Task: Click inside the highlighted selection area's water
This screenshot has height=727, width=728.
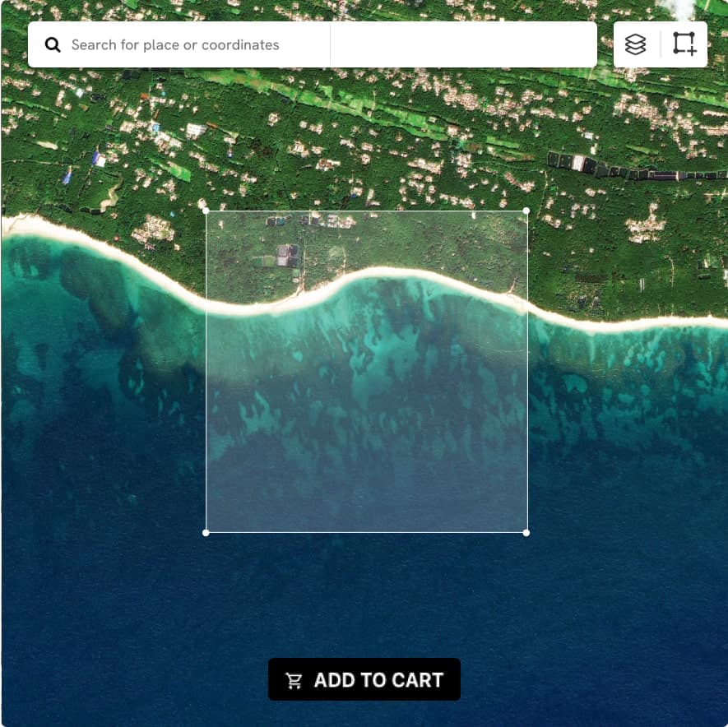Action: tap(366, 411)
